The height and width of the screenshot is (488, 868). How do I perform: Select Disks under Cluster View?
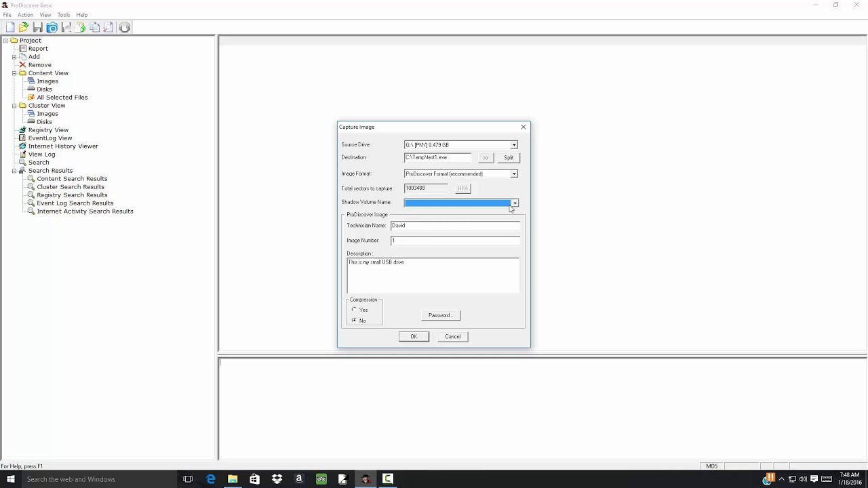click(x=44, y=122)
